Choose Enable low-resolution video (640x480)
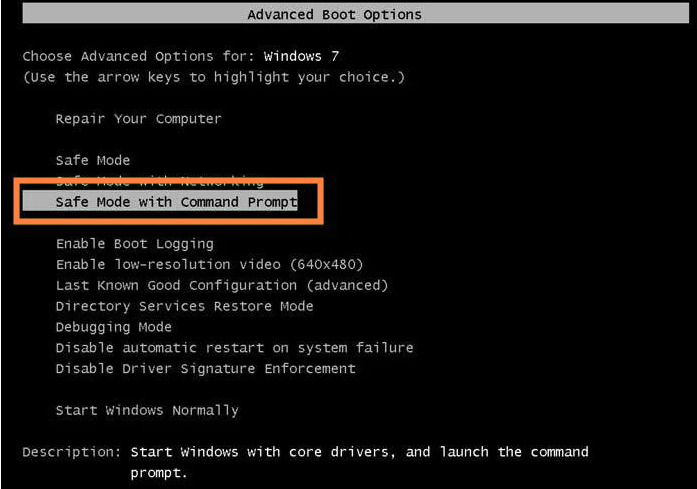 209,265
